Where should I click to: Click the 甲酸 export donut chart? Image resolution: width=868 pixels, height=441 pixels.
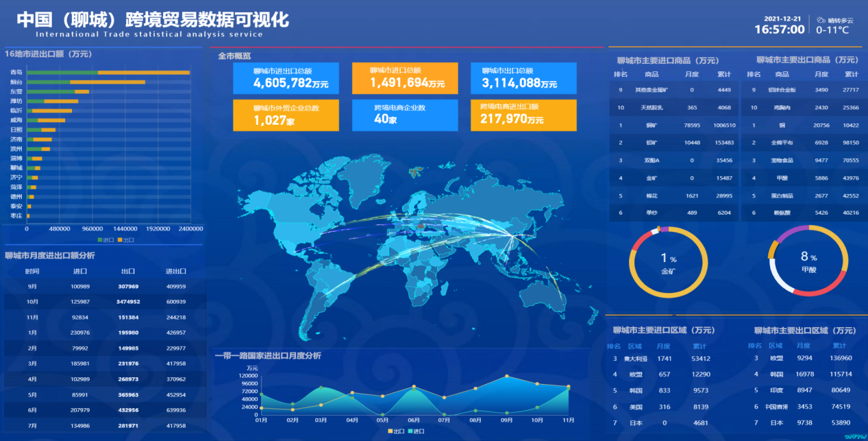(x=808, y=261)
